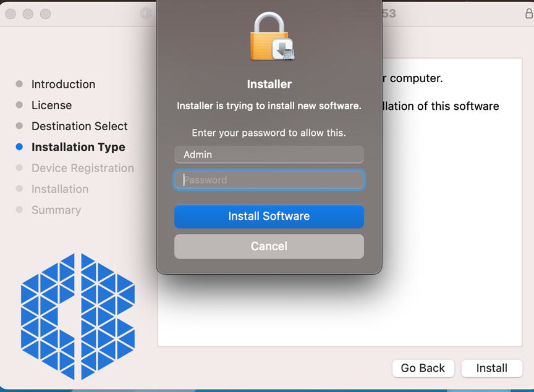Click the Installation step in sidebar
This screenshot has width=534, height=392.
pyautogui.click(x=60, y=190)
